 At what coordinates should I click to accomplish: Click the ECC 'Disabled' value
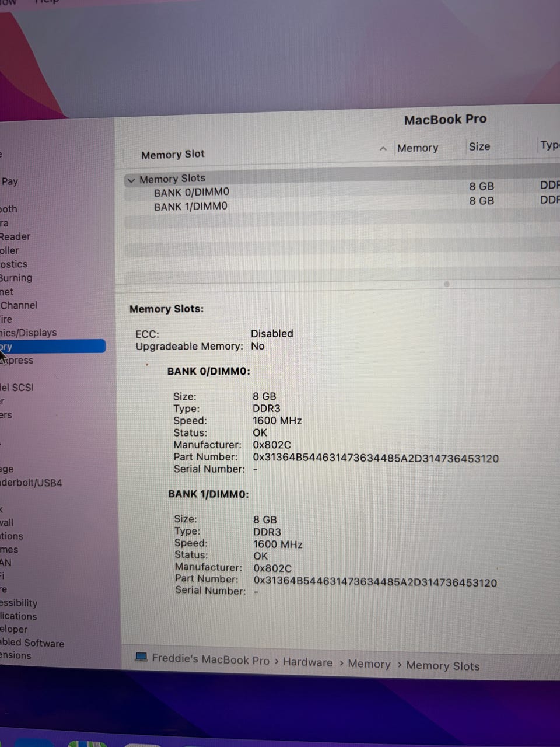tap(272, 333)
